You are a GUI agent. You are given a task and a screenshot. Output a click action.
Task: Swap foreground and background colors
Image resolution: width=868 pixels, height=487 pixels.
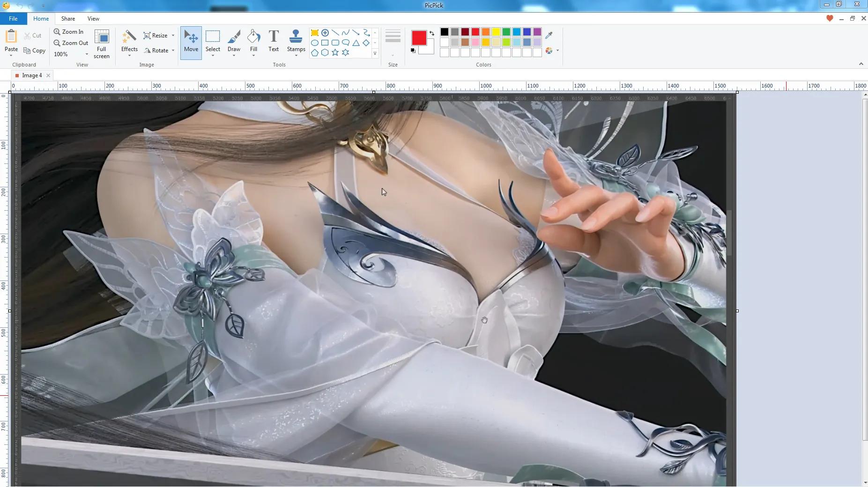[x=432, y=33]
